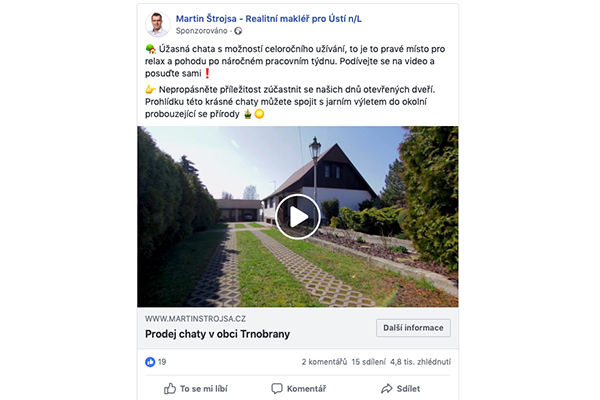Viewport: 600px width, 400px height.
Task: View the 19 reactions count
Action: pos(162,362)
